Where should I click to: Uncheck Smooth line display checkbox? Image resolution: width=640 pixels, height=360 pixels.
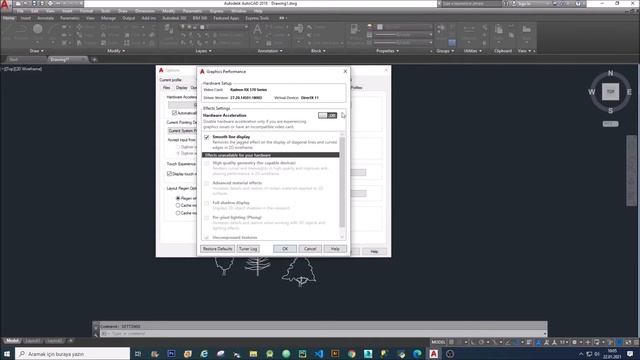click(x=207, y=137)
